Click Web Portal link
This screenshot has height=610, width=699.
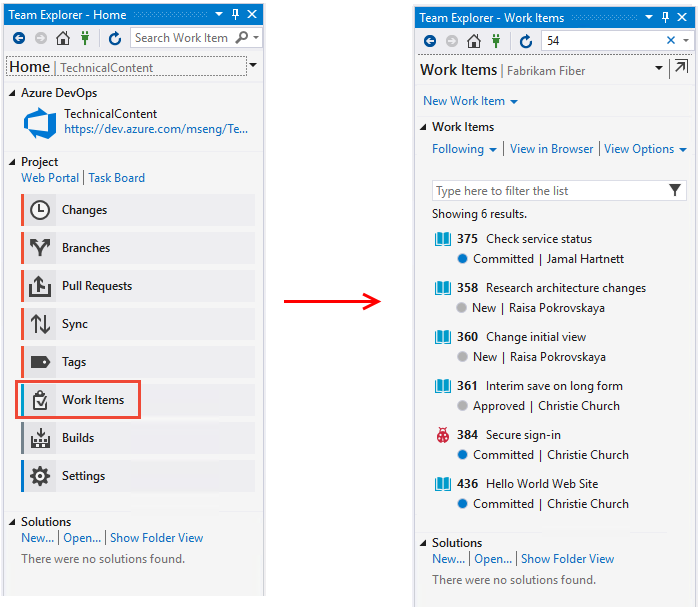click(50, 178)
